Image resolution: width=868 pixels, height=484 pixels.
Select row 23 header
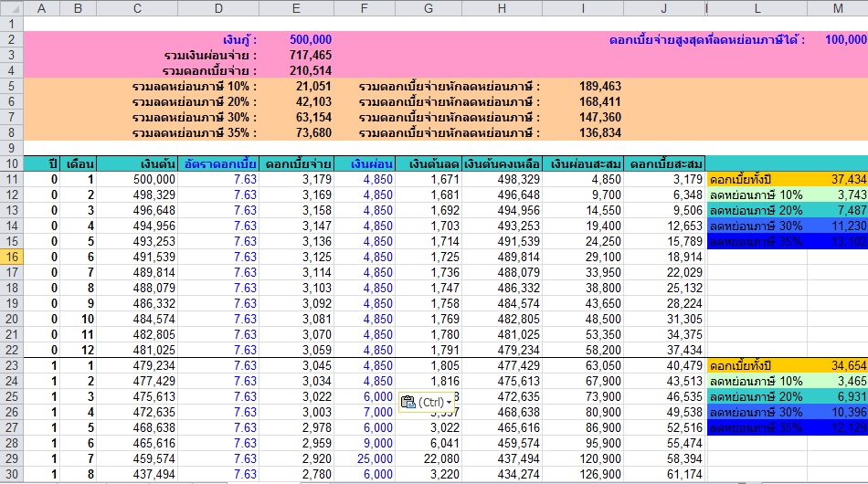pos(12,365)
